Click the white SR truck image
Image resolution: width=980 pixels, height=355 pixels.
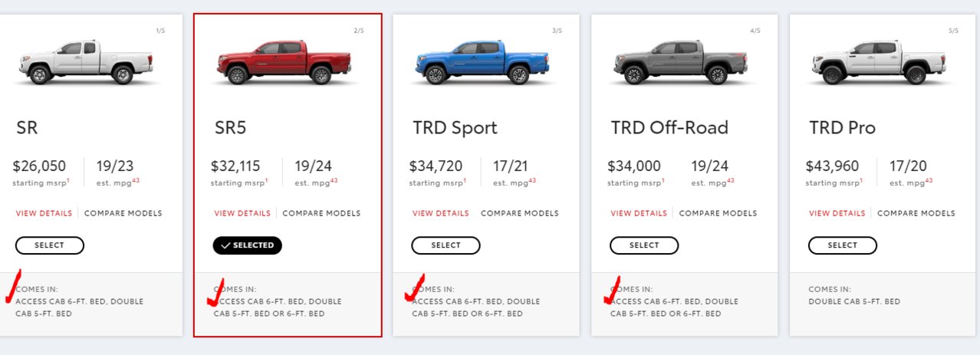point(87,62)
